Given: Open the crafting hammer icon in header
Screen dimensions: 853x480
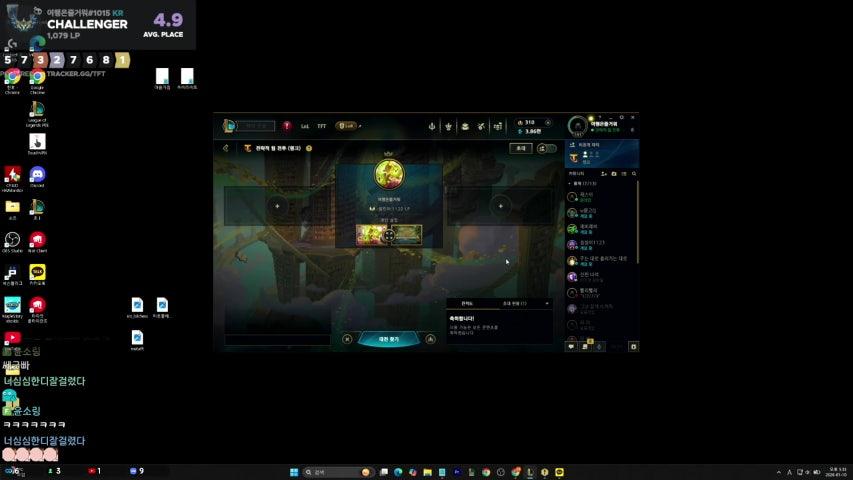Looking at the screenshot, I should point(481,126).
